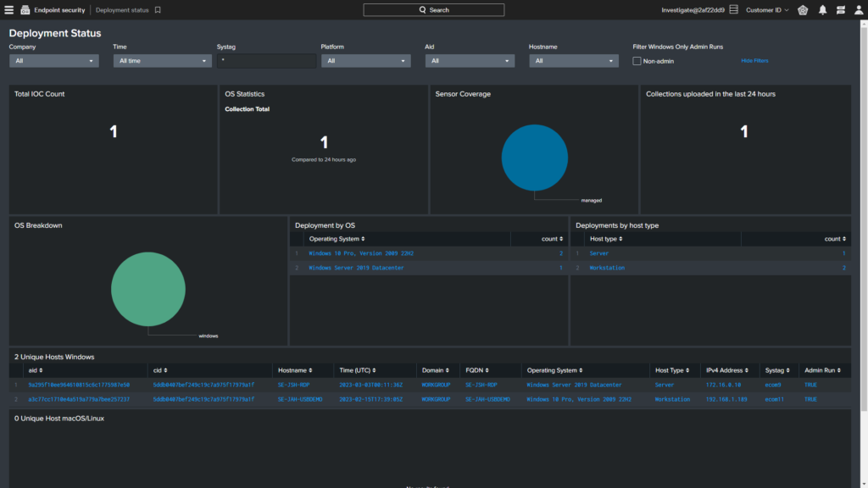
Task: Open the SE-JSH-RDP cell in the Hostname column
Action: (x=293, y=385)
